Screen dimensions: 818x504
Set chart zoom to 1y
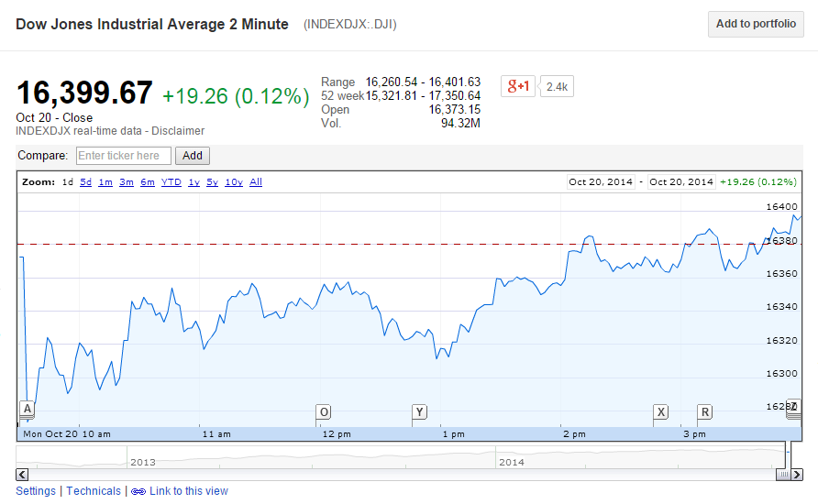pos(194,182)
